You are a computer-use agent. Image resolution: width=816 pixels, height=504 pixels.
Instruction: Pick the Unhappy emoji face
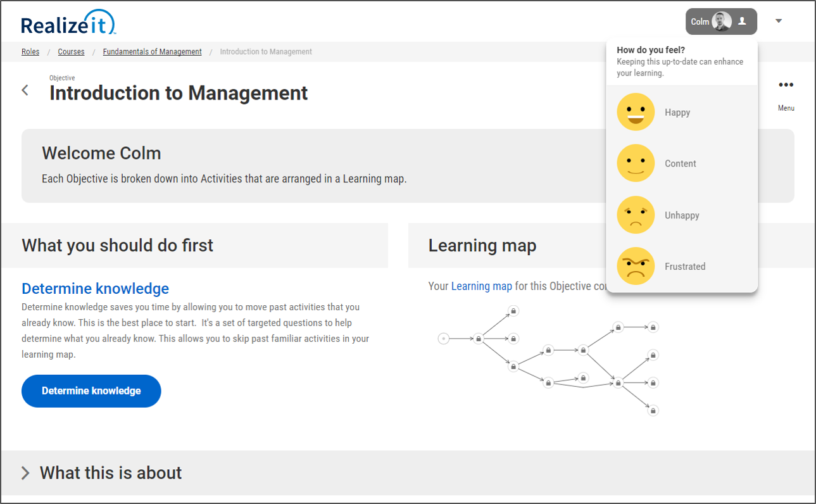click(636, 215)
